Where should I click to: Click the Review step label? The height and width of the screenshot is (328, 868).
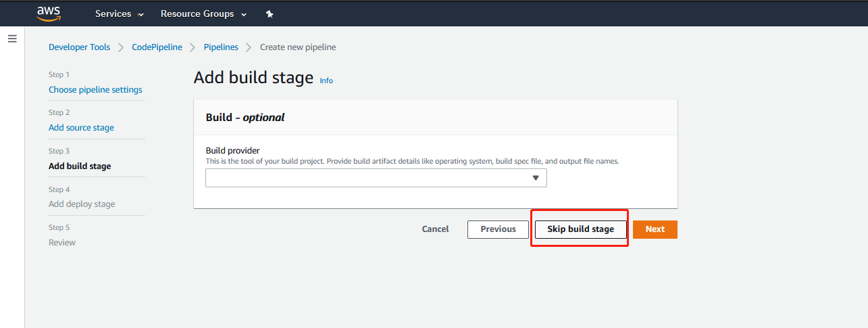62,243
